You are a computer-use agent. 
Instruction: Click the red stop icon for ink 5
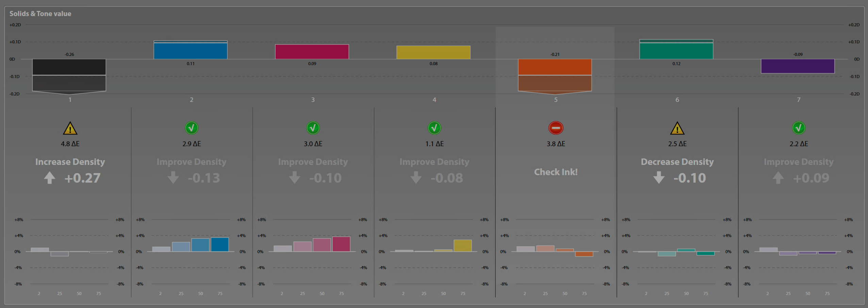coord(556,128)
